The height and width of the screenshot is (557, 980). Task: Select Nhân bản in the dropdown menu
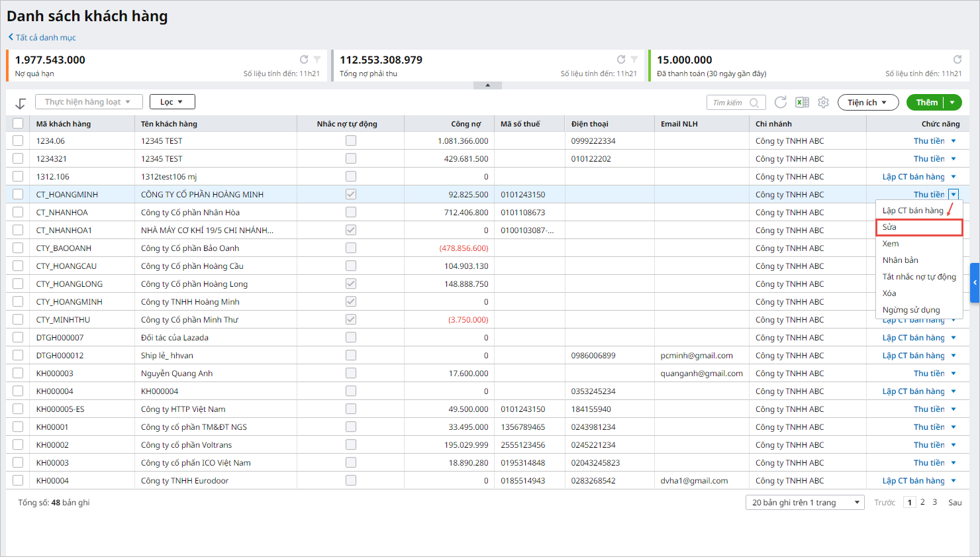coord(901,260)
